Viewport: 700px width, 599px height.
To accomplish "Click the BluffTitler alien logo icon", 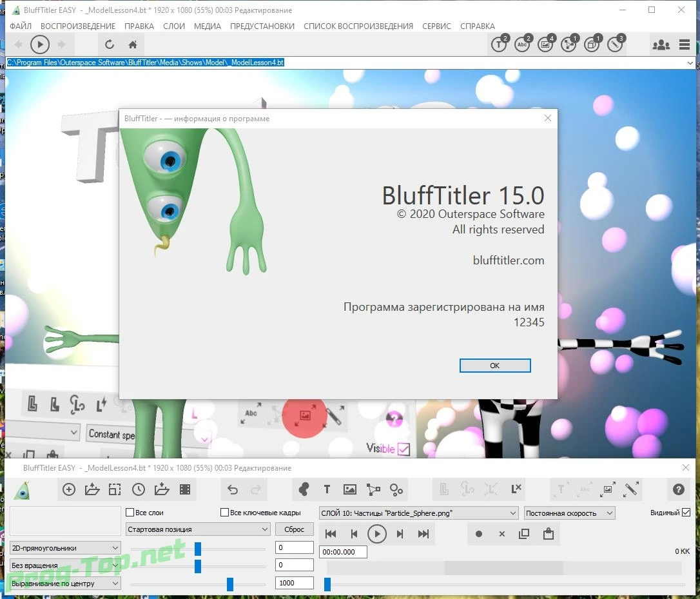I will (22, 490).
